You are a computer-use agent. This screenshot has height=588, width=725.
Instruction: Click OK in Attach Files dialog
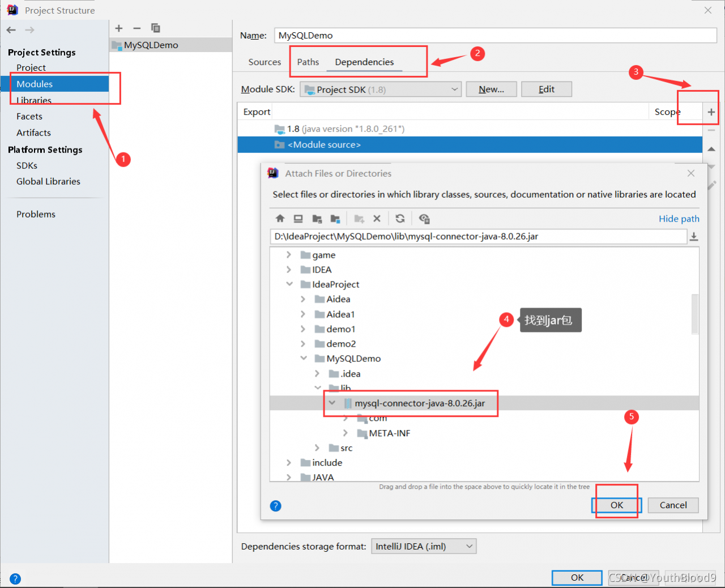(x=617, y=505)
